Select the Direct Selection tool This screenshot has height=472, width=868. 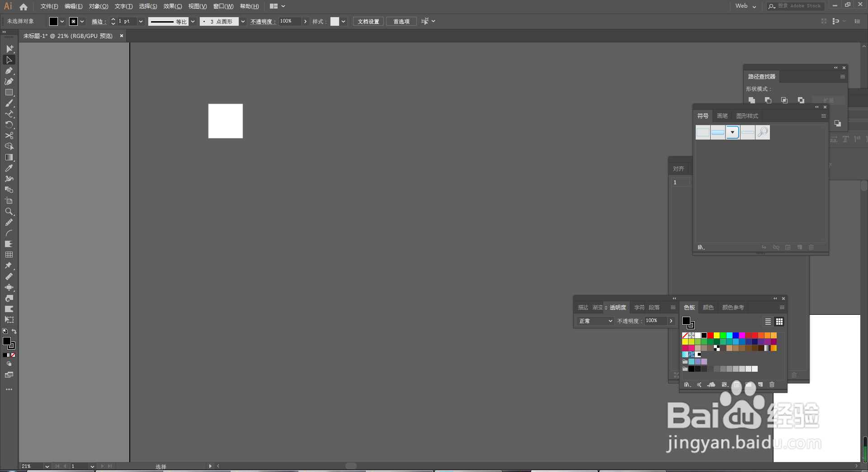(x=9, y=60)
